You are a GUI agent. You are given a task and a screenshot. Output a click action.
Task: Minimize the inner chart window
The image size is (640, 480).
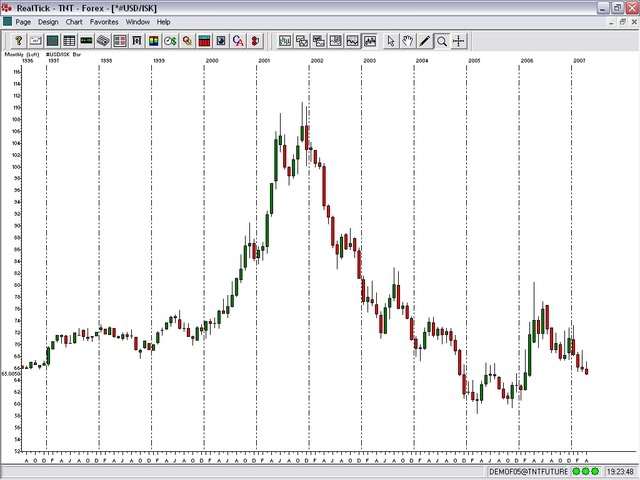611,22
